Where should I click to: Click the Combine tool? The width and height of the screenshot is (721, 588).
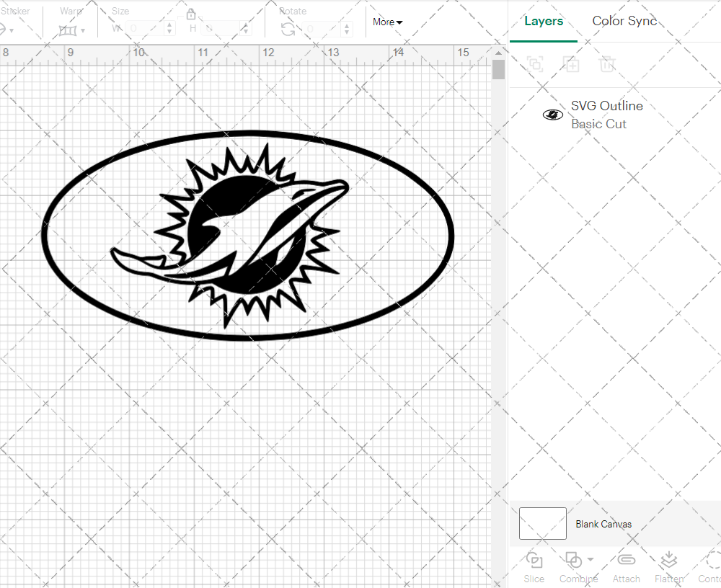(x=578, y=568)
